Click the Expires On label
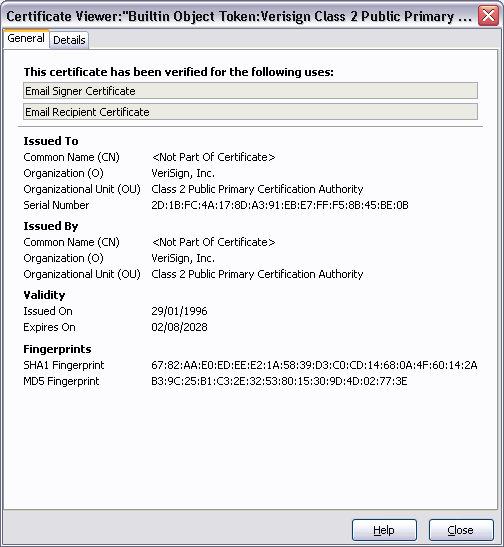Viewport: 504px width, 547px height. [x=49, y=327]
